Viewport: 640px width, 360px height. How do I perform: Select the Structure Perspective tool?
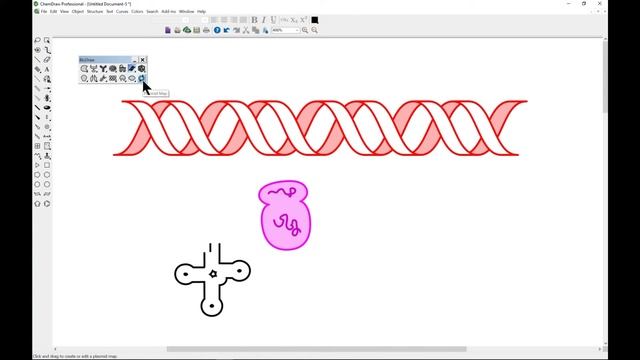[38, 50]
